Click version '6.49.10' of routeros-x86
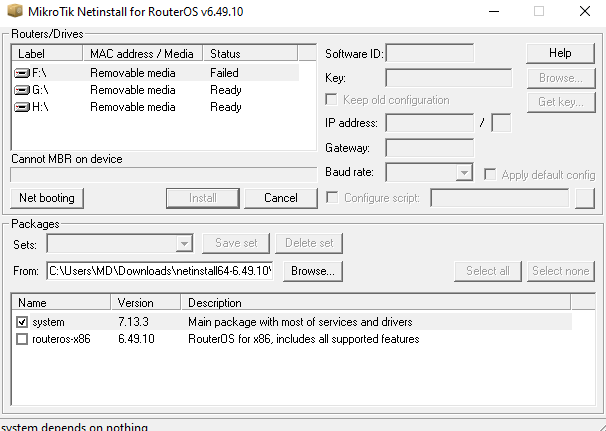The image size is (606, 431). (136, 339)
